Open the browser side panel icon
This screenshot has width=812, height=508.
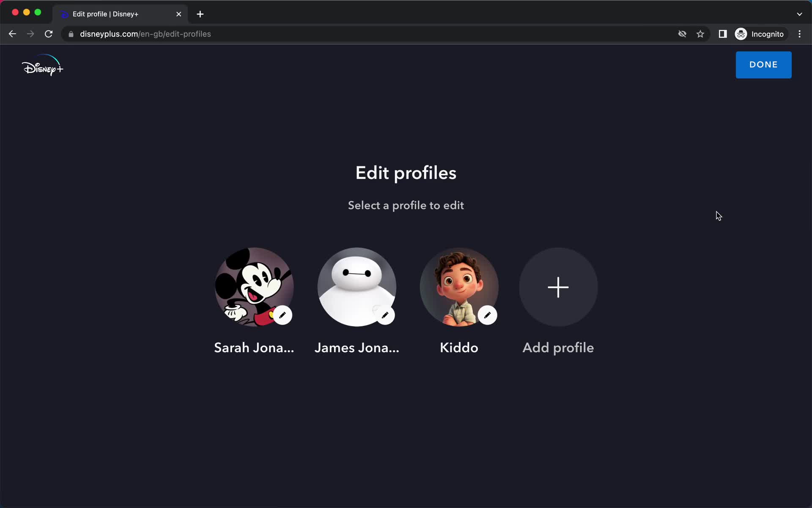[x=723, y=34]
